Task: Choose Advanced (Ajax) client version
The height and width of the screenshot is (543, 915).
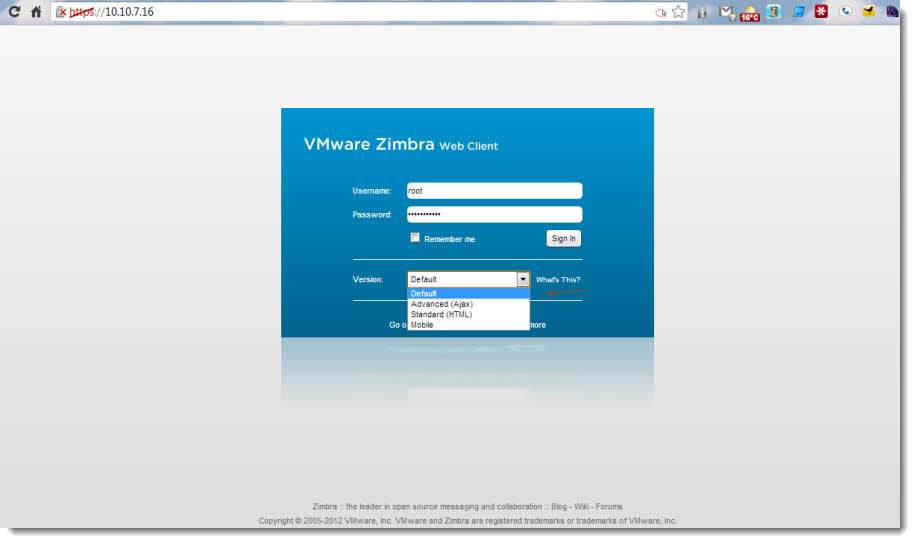Action: tap(468, 304)
